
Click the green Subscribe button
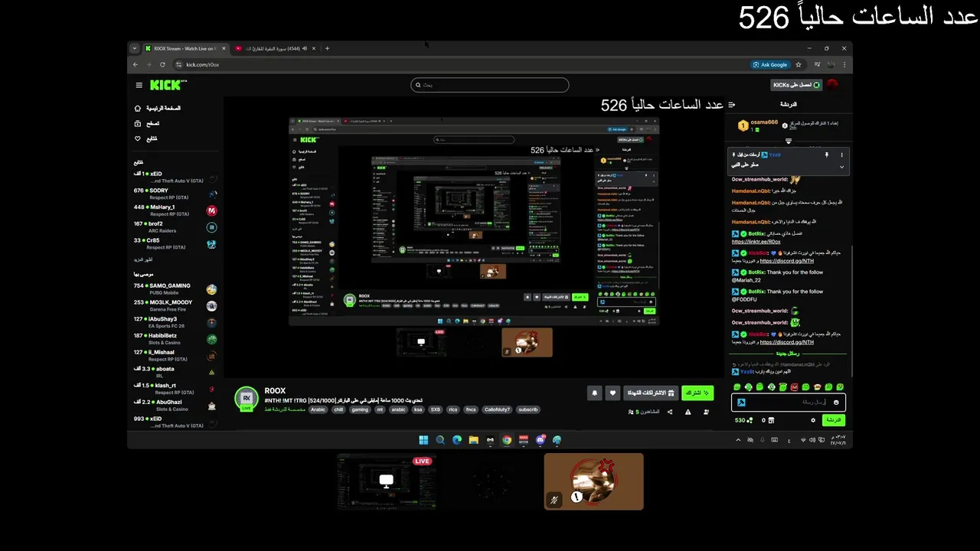tap(697, 393)
